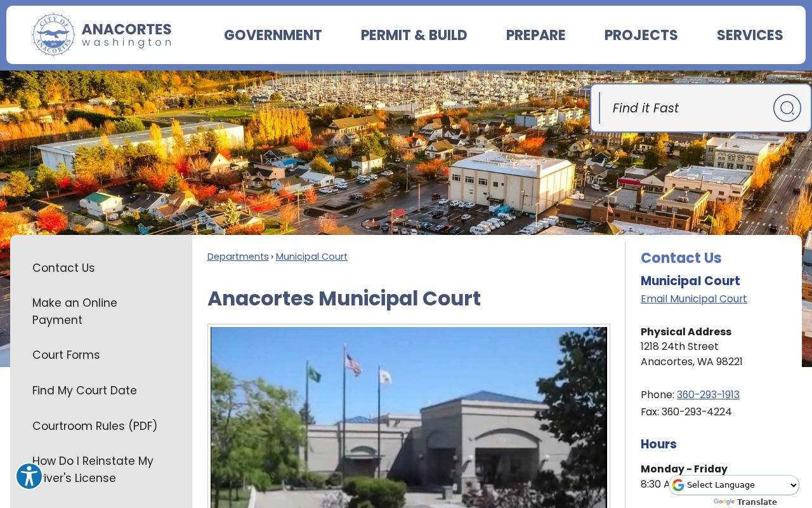Click the Anacortes Municipal Court heading

[x=344, y=298]
